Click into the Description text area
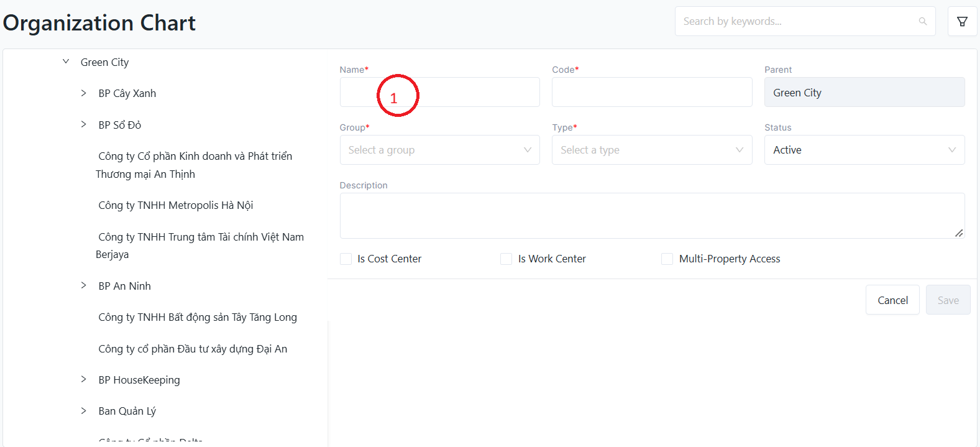The image size is (980, 447). pyautogui.click(x=652, y=216)
